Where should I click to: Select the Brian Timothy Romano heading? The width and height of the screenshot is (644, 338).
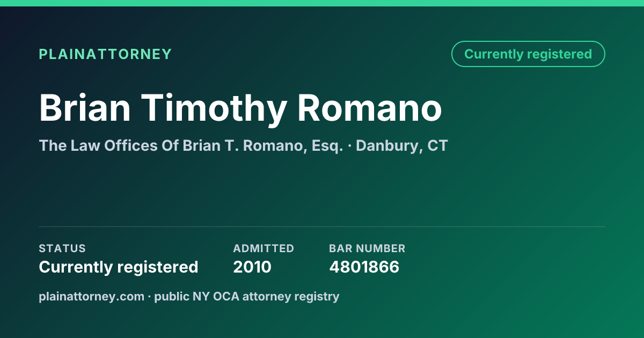(240, 109)
